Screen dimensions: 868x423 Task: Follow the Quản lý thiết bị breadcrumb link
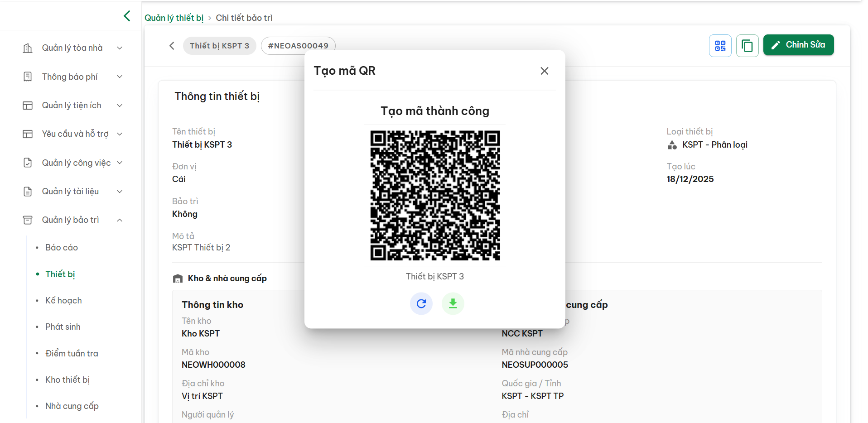tap(174, 18)
